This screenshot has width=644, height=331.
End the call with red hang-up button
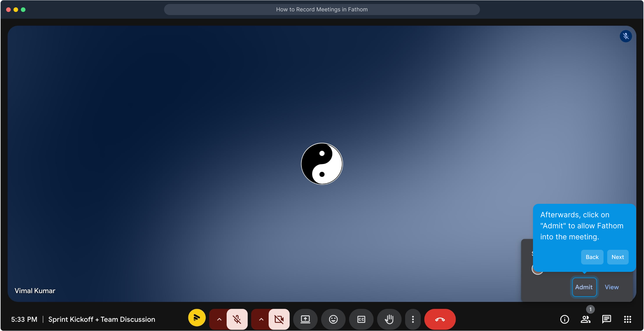[x=440, y=319]
